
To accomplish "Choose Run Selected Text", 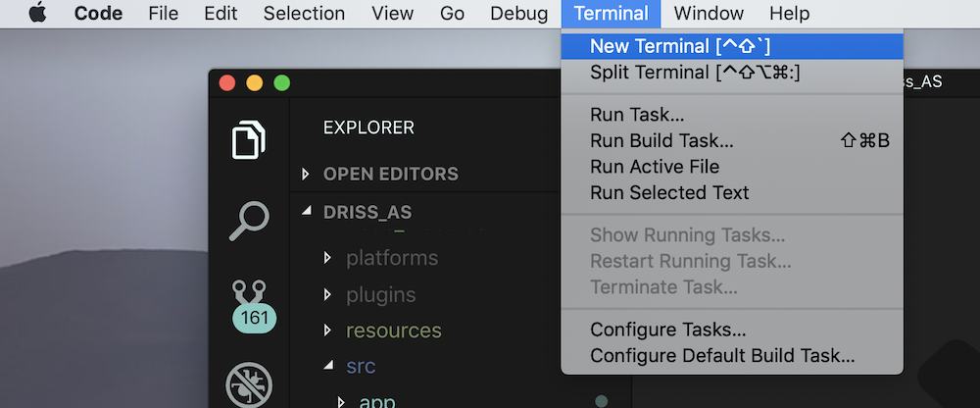I will pyautogui.click(x=732, y=193).
